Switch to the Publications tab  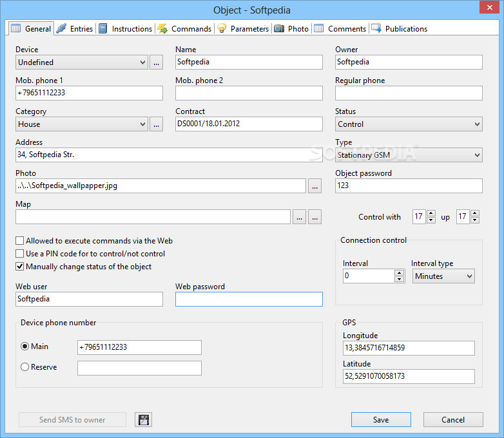[399, 28]
